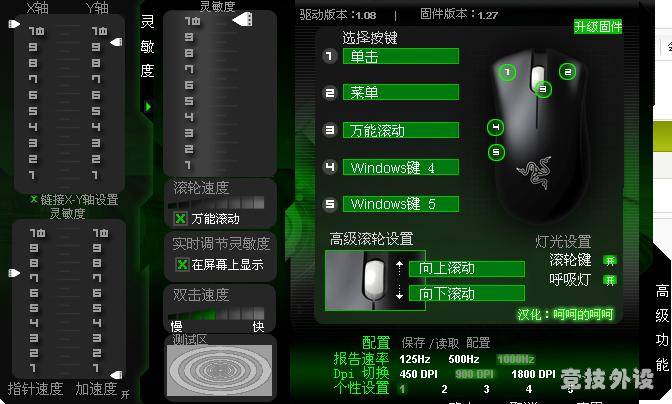This screenshot has width=672, height=404.
Task: Click scroll-down arrow icon in 高级滚轮设置
Action: 399,292
